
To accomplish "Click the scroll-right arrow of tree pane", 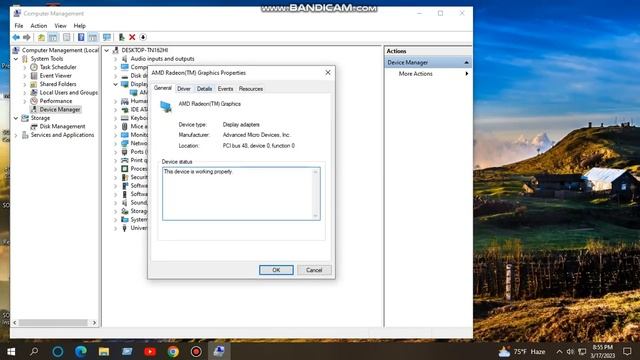I will pyautogui.click(x=94, y=322).
